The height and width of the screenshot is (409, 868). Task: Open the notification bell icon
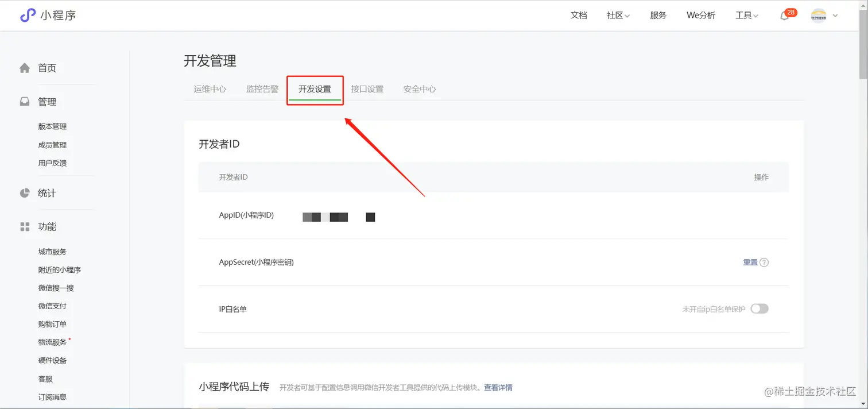784,16
